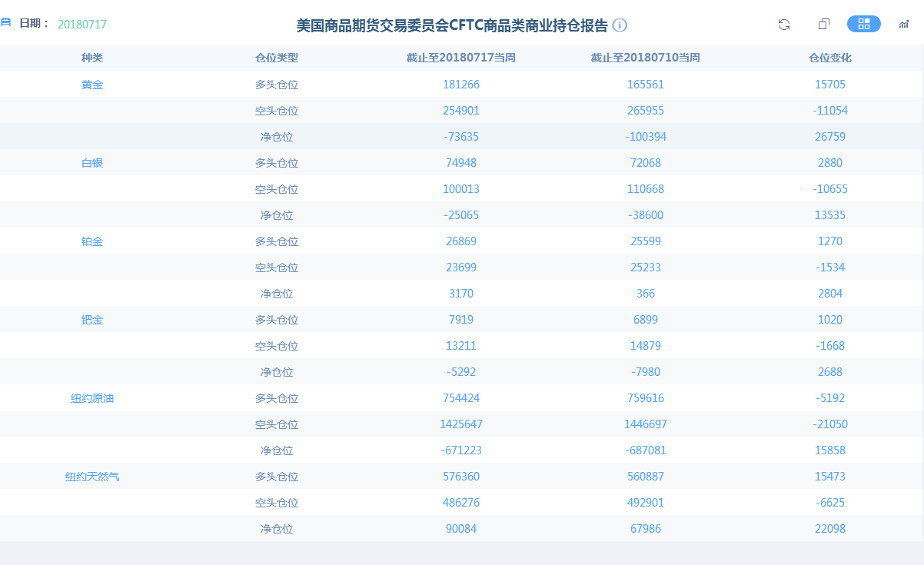Select the 钯金 row label

click(92, 320)
